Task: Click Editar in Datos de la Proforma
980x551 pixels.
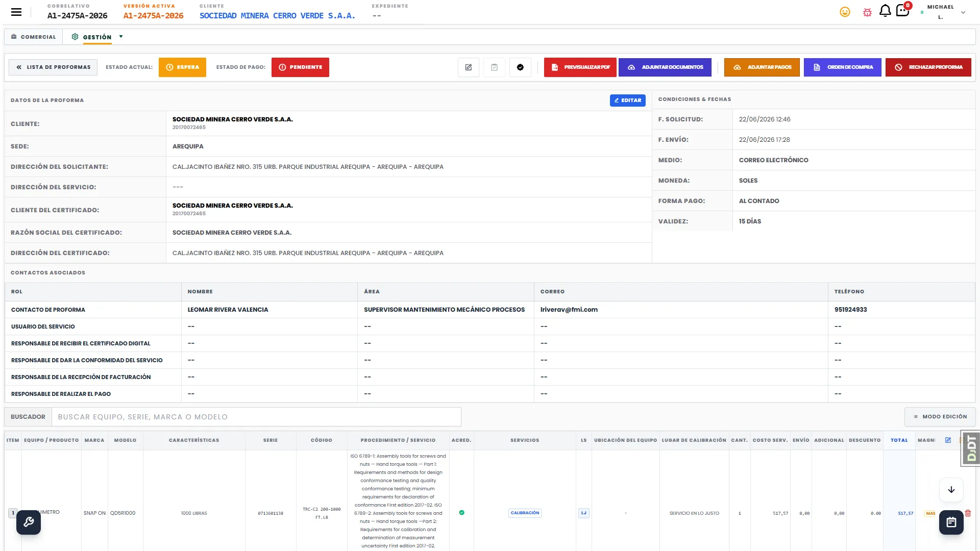Action: click(x=628, y=101)
